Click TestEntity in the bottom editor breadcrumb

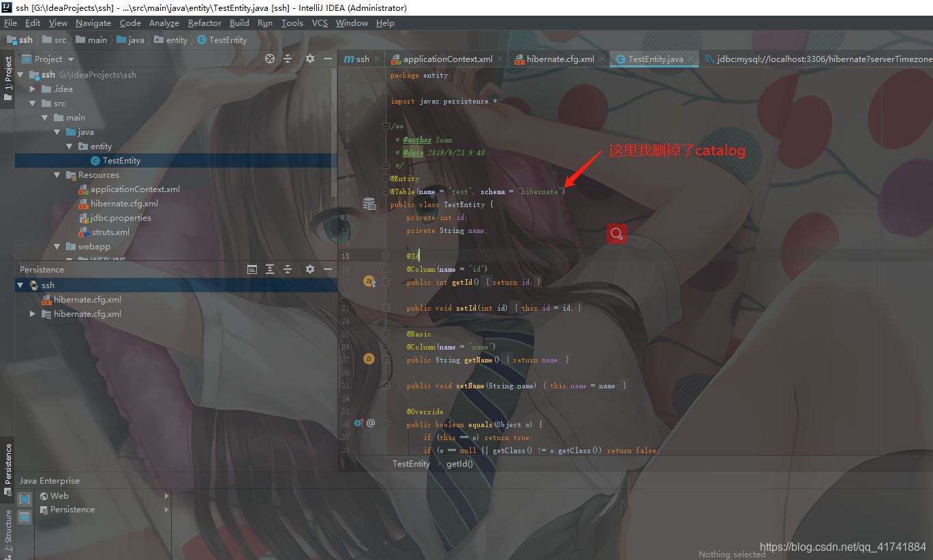411,464
